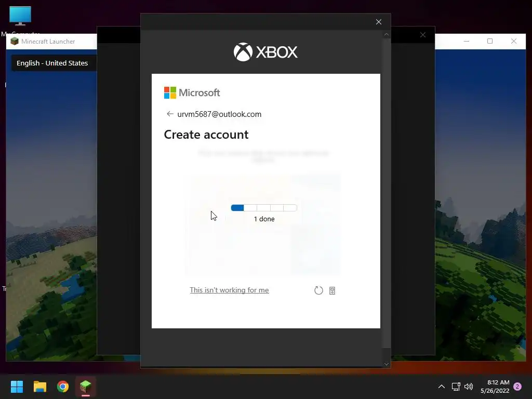Click the Minecraft Launcher taskbar icon
532x399 pixels.
click(x=86, y=387)
